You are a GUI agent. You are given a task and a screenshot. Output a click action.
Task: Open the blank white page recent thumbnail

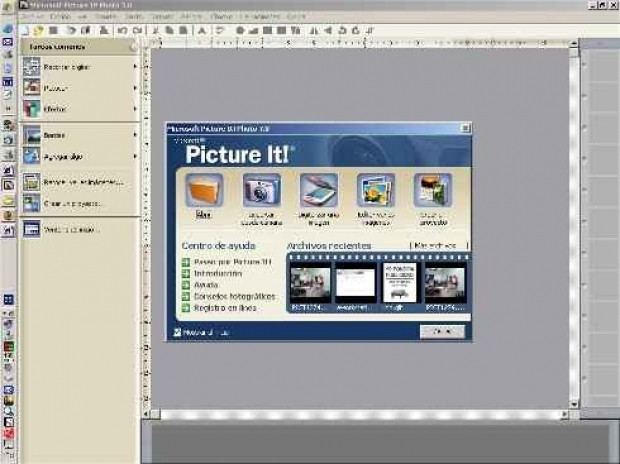pyautogui.click(x=355, y=283)
